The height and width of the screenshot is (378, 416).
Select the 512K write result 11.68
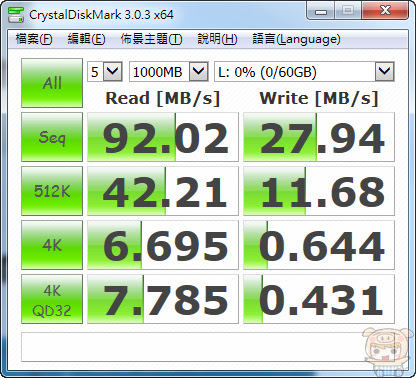click(319, 191)
